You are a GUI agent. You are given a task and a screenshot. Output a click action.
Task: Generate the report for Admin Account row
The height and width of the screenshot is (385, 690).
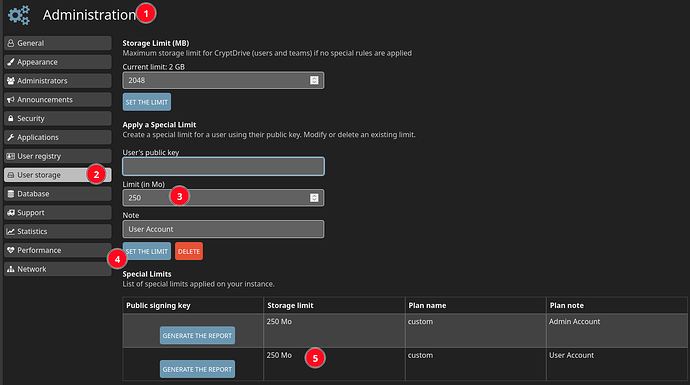(x=197, y=336)
